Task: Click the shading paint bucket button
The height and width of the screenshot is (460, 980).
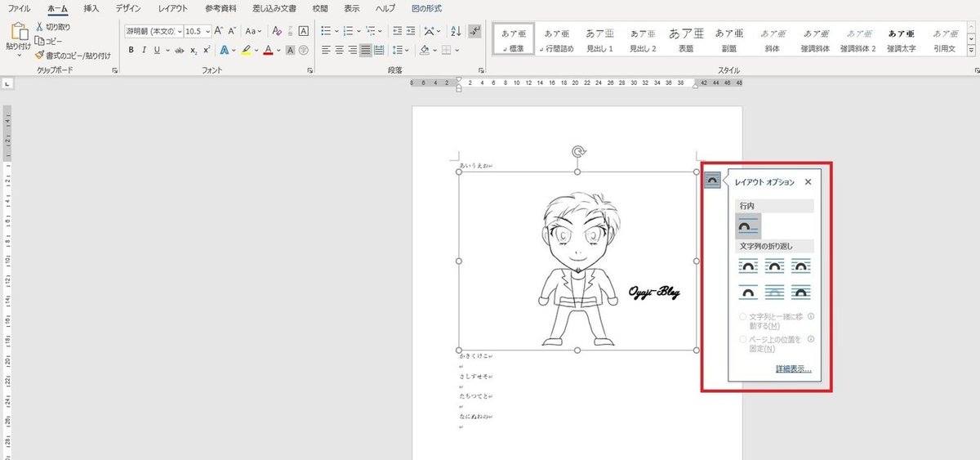Action: pos(425,50)
